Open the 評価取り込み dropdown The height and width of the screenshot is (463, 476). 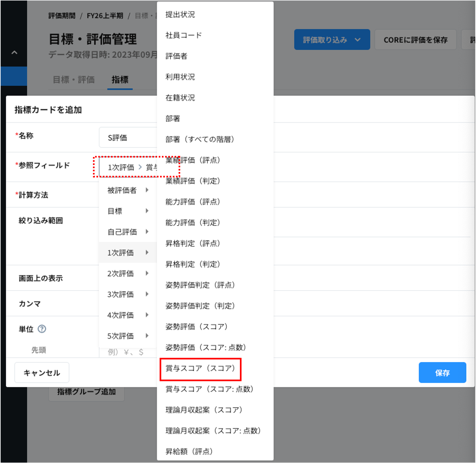click(x=332, y=40)
